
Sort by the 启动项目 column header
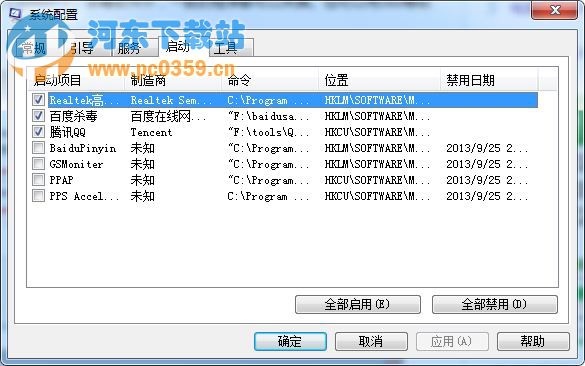76,80
